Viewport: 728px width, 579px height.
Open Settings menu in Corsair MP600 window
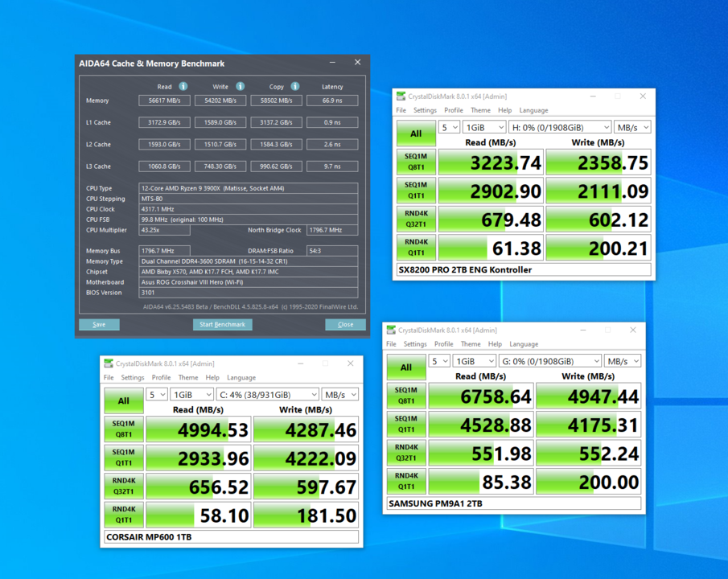pos(132,377)
